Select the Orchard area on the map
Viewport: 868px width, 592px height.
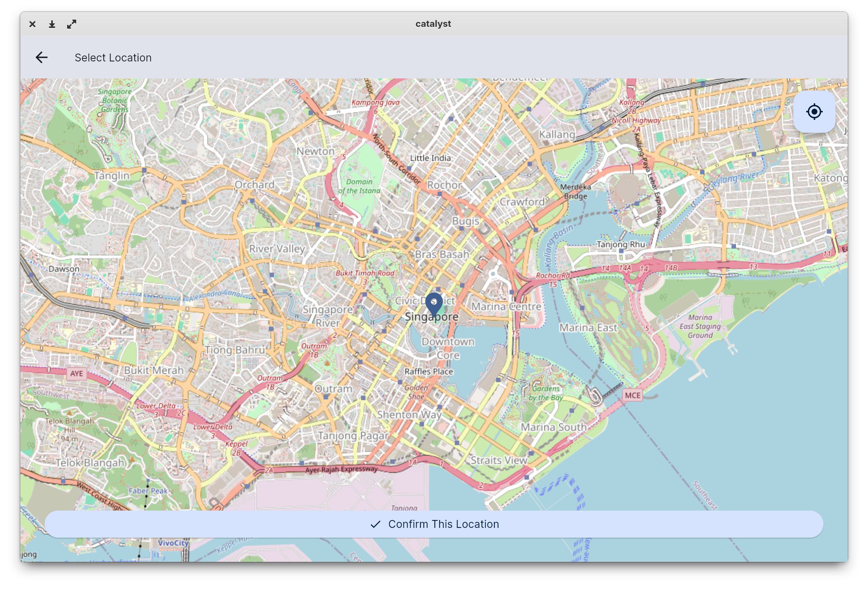point(255,185)
